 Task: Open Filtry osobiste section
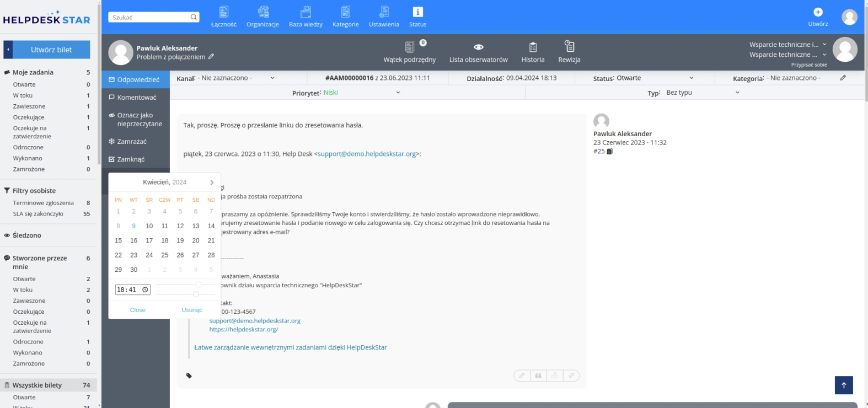click(x=34, y=191)
